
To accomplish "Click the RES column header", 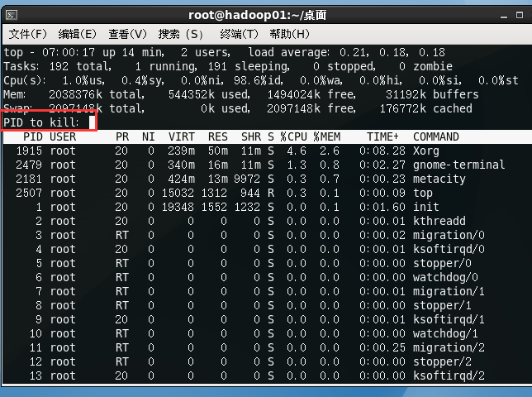I will [218, 136].
